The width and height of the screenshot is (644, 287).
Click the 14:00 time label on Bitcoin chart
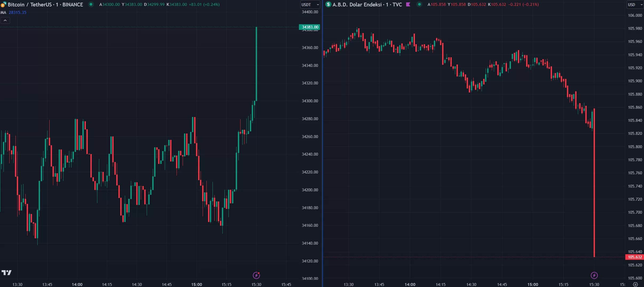[x=77, y=284]
